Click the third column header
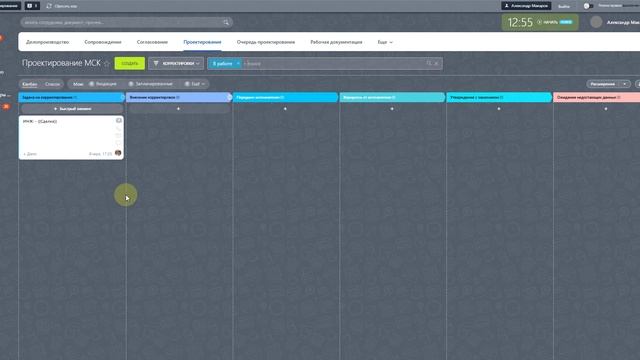Image resolution: width=640 pixels, height=360 pixels. coord(285,97)
